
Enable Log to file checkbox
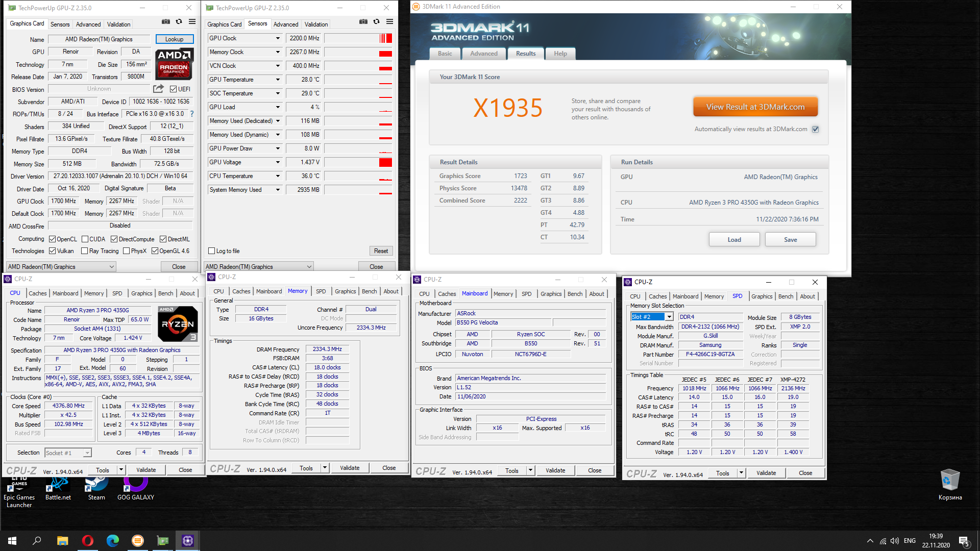click(x=212, y=251)
